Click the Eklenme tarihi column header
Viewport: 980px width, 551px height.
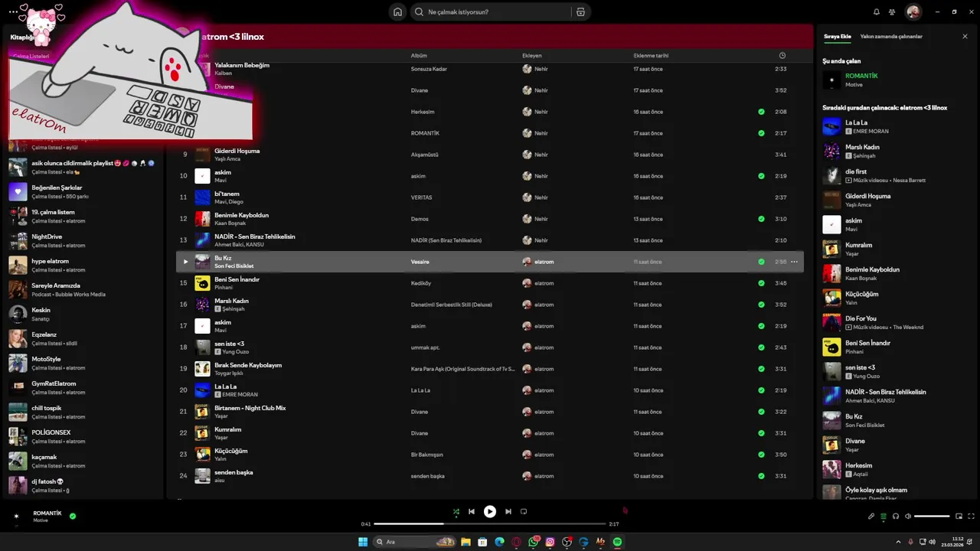(651, 56)
